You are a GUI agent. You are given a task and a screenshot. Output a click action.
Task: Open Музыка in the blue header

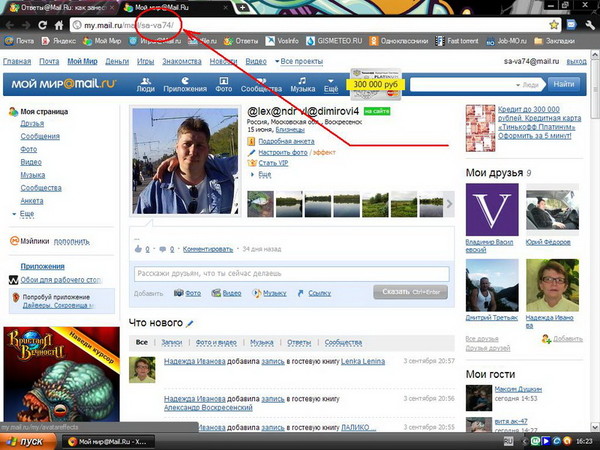[x=302, y=85]
